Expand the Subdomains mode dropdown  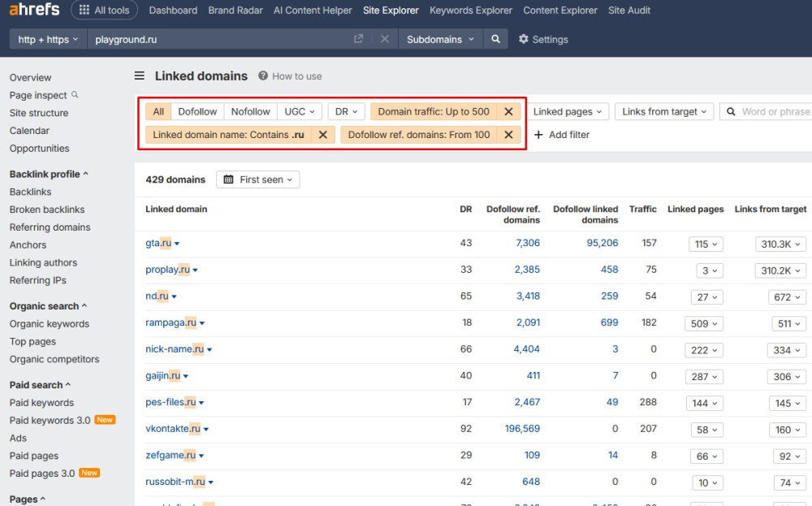440,39
